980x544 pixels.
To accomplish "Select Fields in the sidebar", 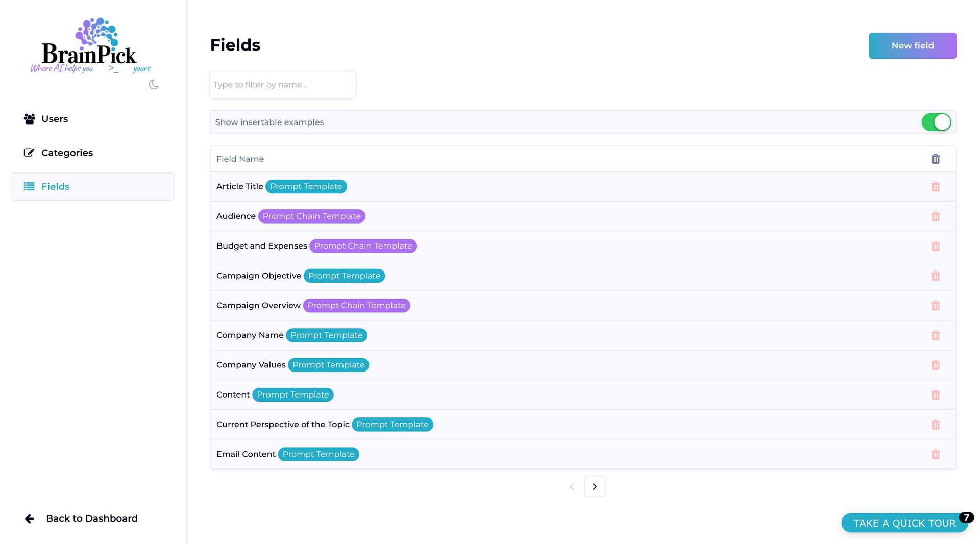I will pos(56,187).
